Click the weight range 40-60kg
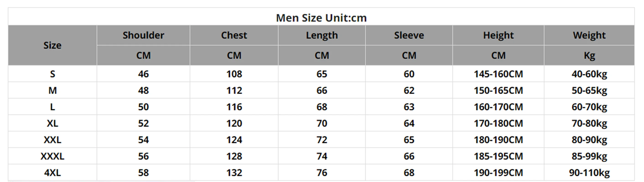The image size is (644, 182). pos(589,74)
